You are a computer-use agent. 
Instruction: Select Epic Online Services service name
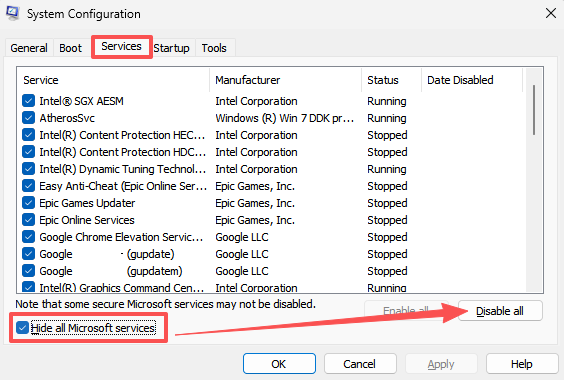87,220
